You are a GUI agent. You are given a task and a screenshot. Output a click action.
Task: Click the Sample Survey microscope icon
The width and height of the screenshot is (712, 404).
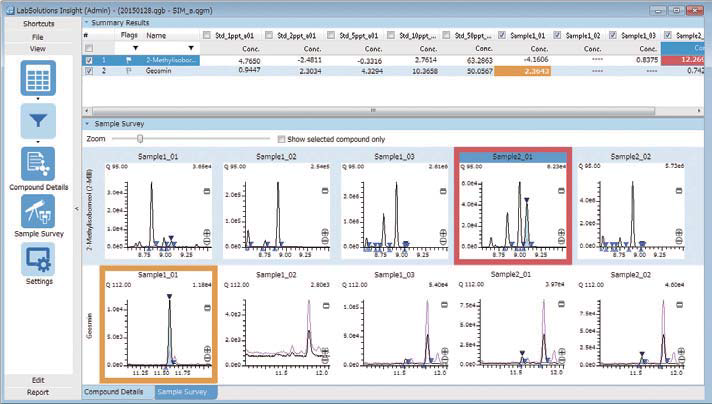click(37, 211)
